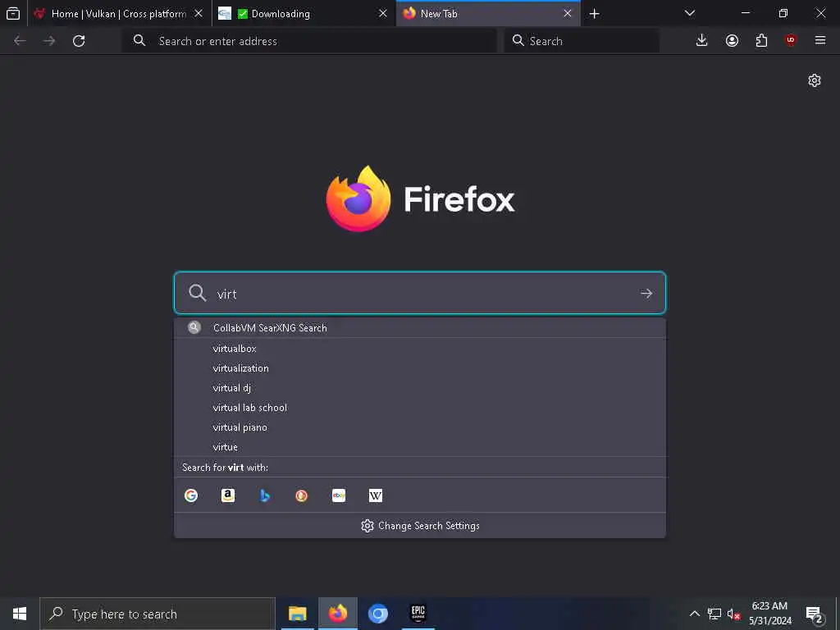Close the Downloading tab

tap(383, 13)
